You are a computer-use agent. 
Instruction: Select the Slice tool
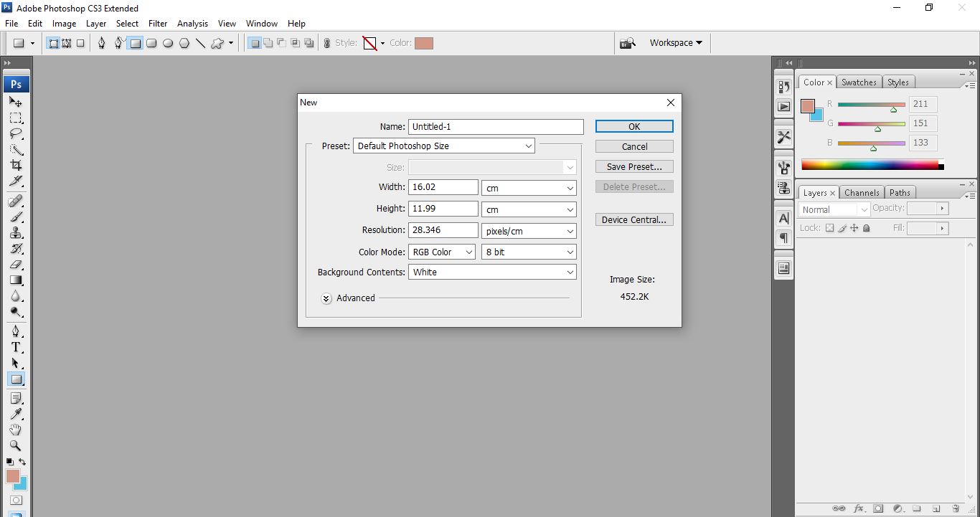point(16,181)
